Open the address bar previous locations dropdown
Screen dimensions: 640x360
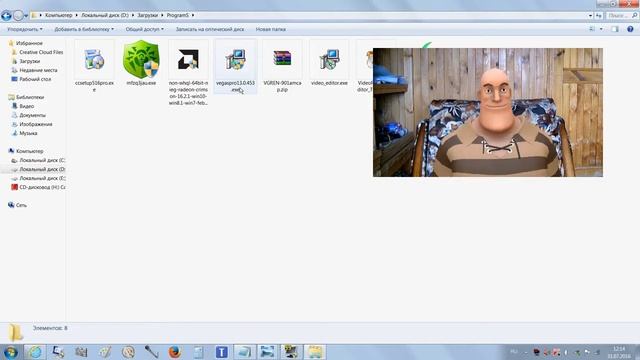coord(590,16)
